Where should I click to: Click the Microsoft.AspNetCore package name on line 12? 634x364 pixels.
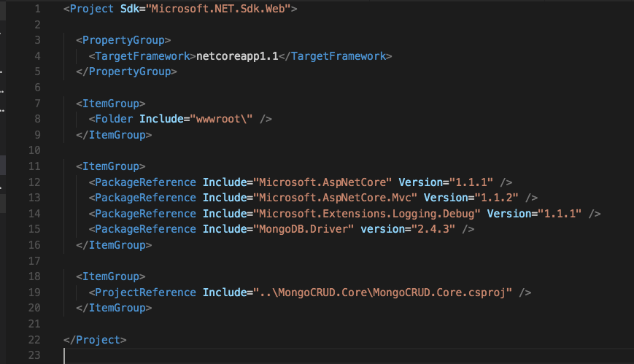pyautogui.click(x=325, y=182)
